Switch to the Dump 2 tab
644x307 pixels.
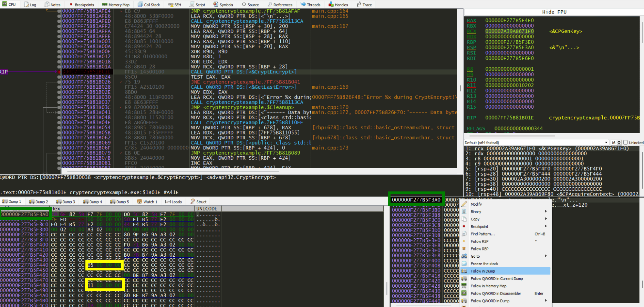point(39,201)
